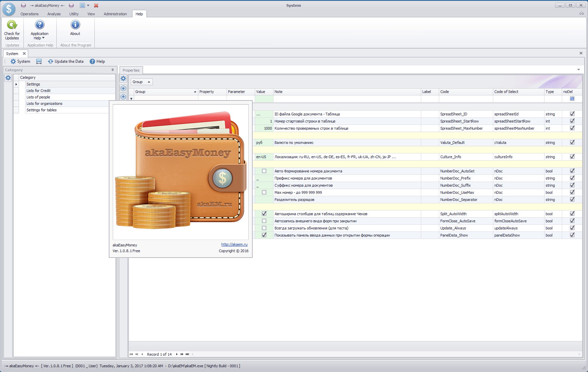Click the Group grouping panel box
588x372 pixels.
[142, 82]
